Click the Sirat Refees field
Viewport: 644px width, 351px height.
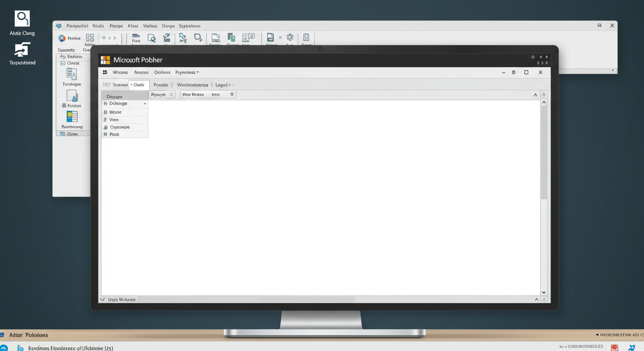pos(193,95)
